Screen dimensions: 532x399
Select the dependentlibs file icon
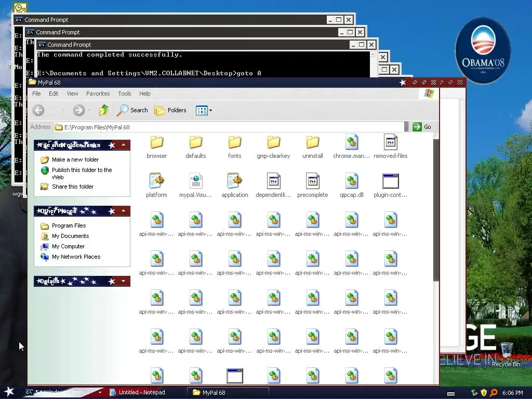273,181
